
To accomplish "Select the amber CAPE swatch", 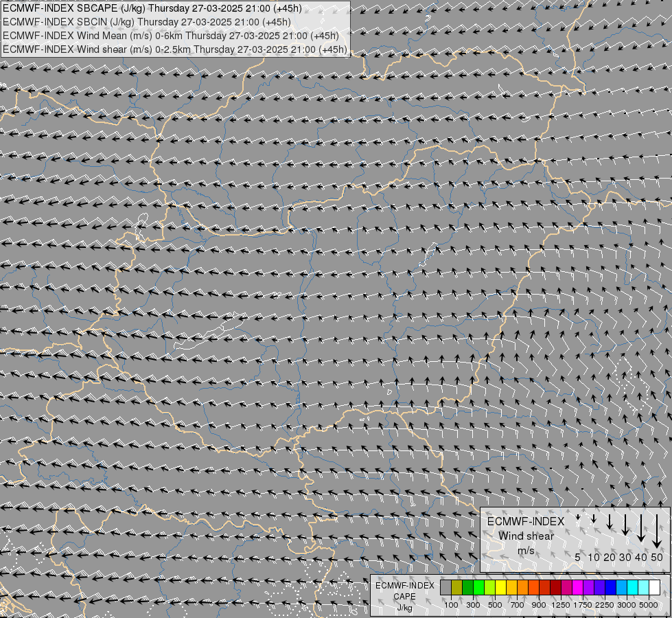I will coord(511,587).
